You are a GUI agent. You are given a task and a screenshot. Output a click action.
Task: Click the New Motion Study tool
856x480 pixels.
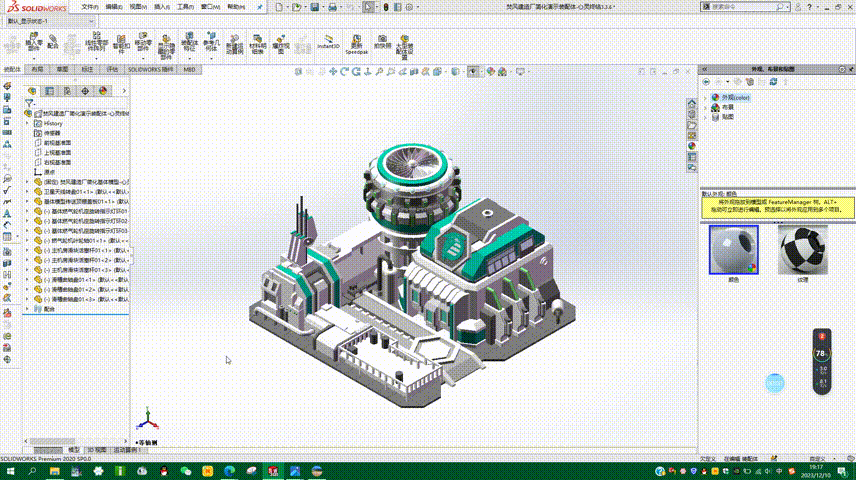coord(234,45)
